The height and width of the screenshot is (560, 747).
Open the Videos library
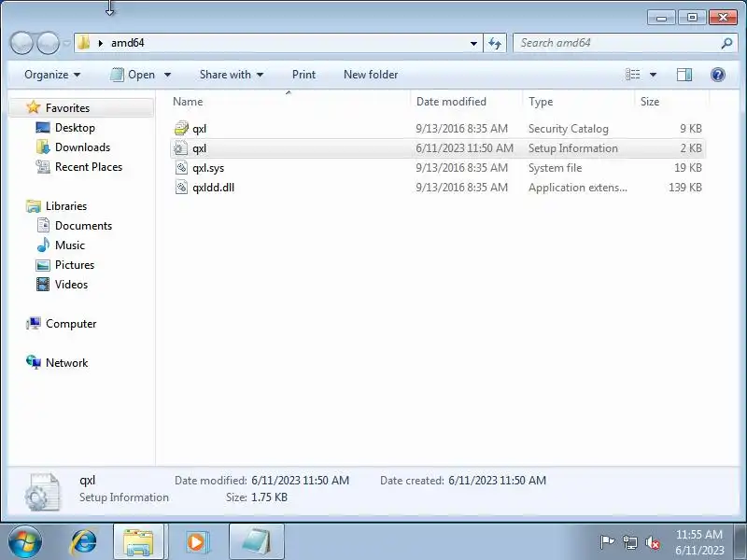click(72, 285)
